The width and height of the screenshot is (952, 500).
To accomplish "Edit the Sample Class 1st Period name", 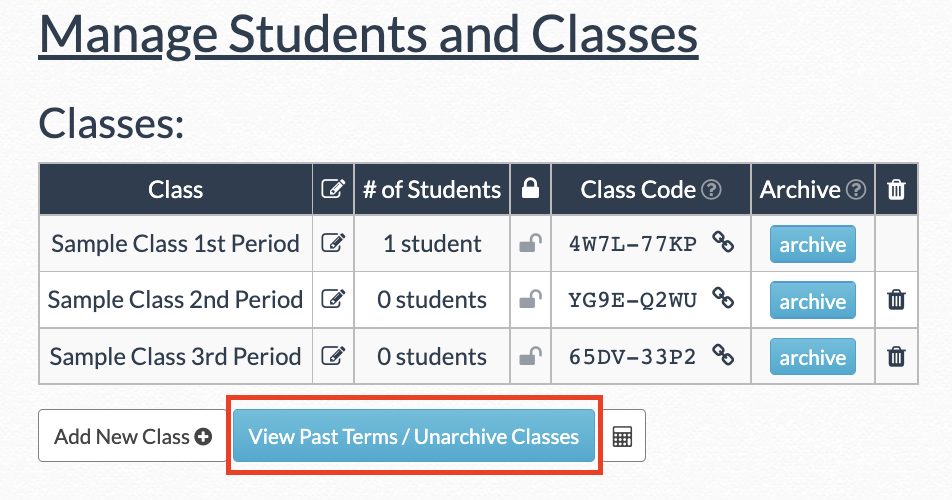I will (333, 243).
